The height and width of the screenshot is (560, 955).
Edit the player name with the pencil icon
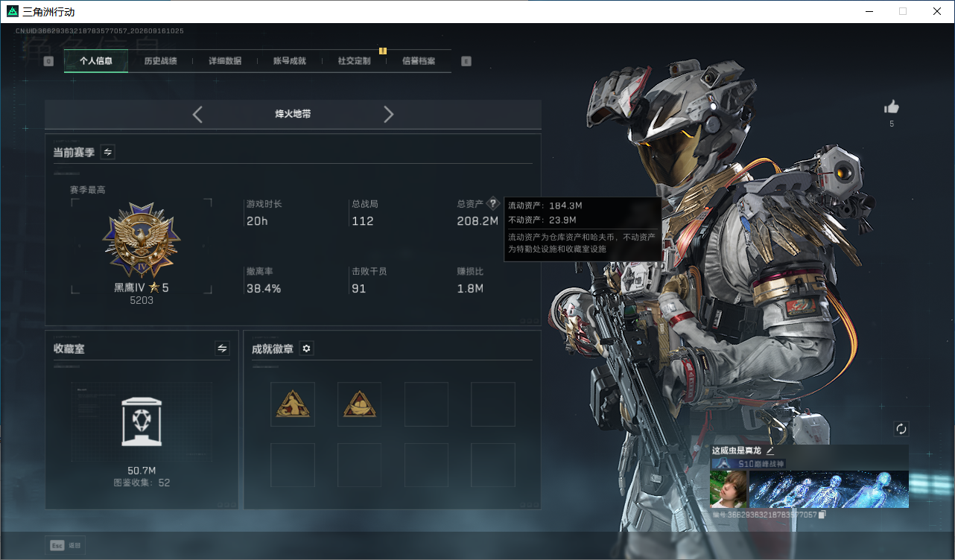pos(770,451)
